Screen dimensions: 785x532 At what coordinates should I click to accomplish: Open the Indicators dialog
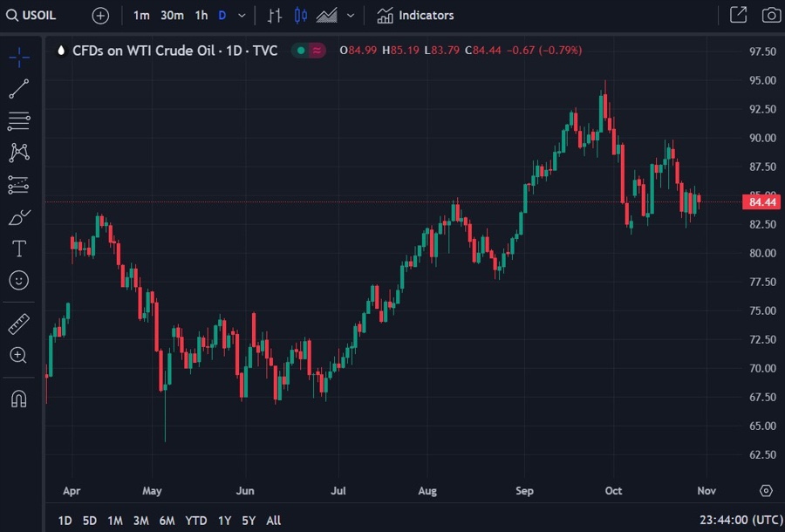coord(415,15)
